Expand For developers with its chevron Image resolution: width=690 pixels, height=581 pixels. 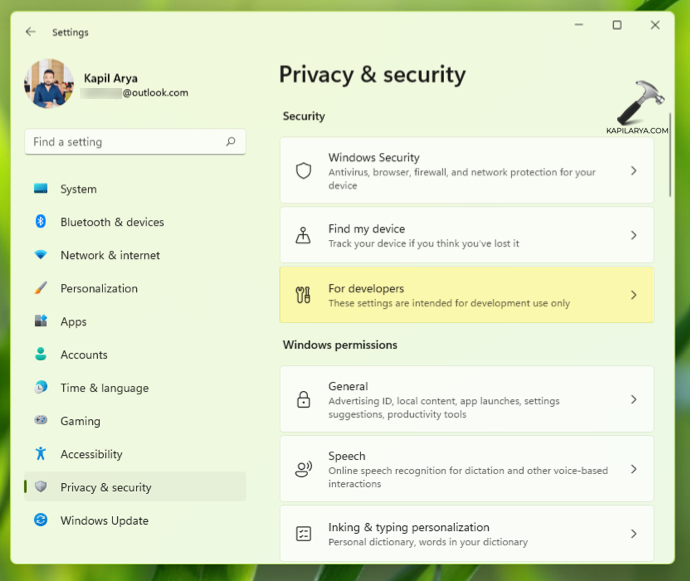[x=633, y=295]
